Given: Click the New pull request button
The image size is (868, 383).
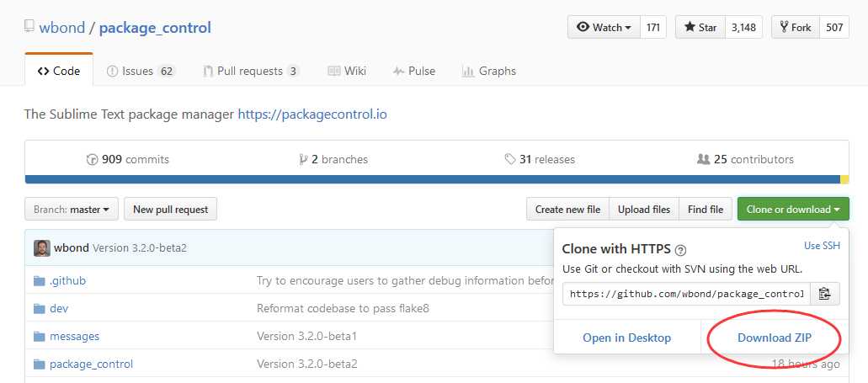Looking at the screenshot, I should click(x=171, y=210).
